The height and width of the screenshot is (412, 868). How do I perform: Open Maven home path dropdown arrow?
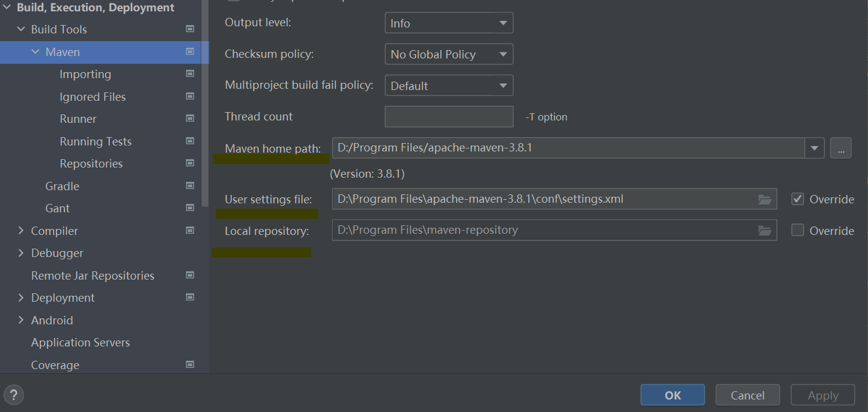[x=814, y=148]
